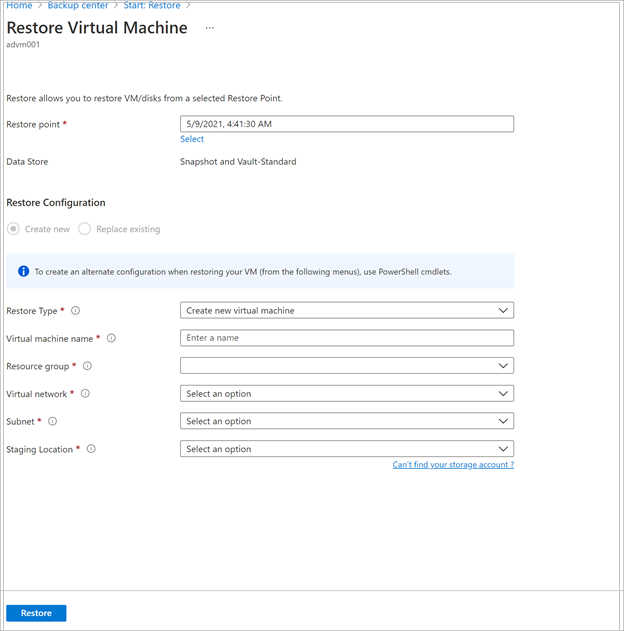Click info icon beside Virtual machine name
The height and width of the screenshot is (631, 624).
pyautogui.click(x=111, y=338)
